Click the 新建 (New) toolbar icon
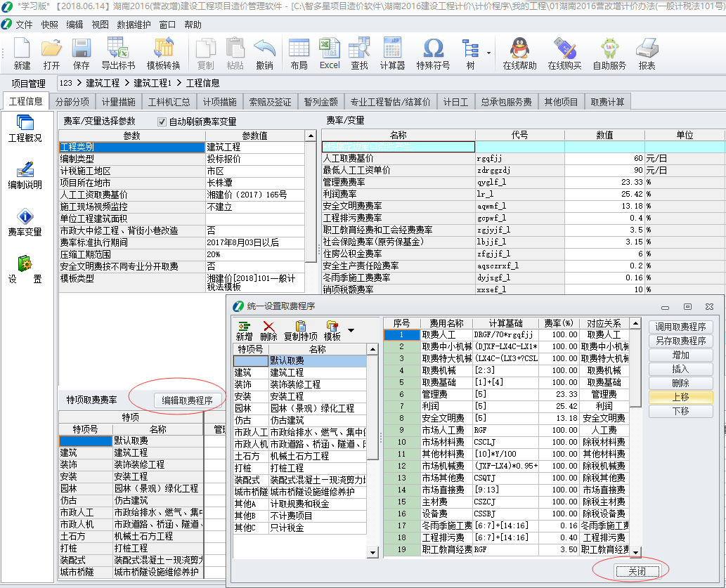This screenshot has width=726, height=588. [x=22, y=53]
